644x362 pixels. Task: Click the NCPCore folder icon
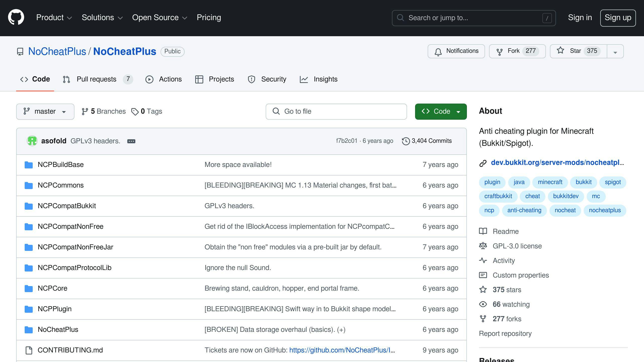(x=29, y=289)
